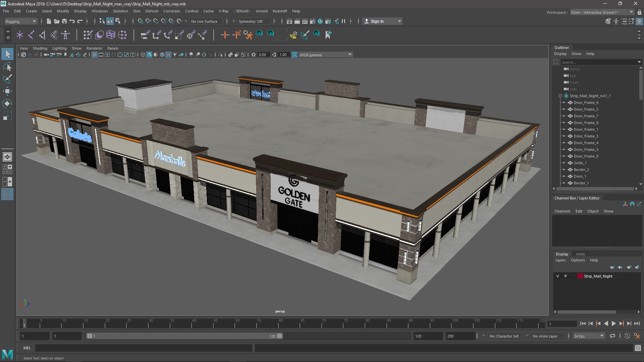Click the Strip_Mall_Night layer red color swatch
The image size is (644, 362).
tap(580, 276)
